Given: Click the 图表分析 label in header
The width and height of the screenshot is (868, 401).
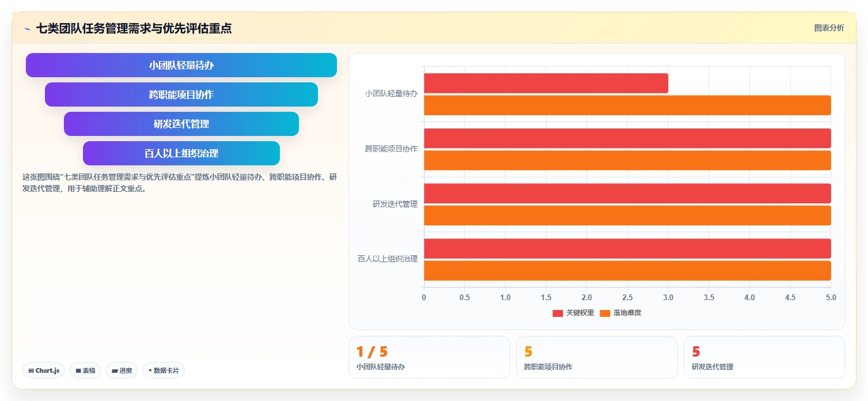Looking at the screenshot, I should (829, 28).
